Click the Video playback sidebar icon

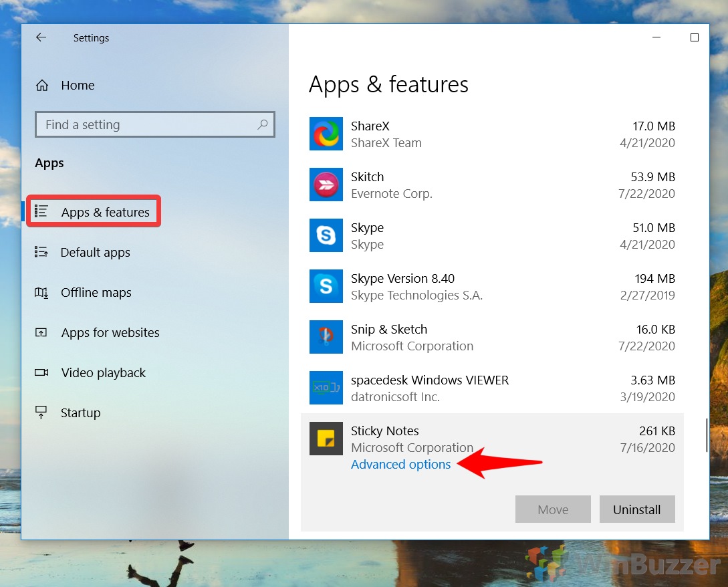tap(41, 372)
